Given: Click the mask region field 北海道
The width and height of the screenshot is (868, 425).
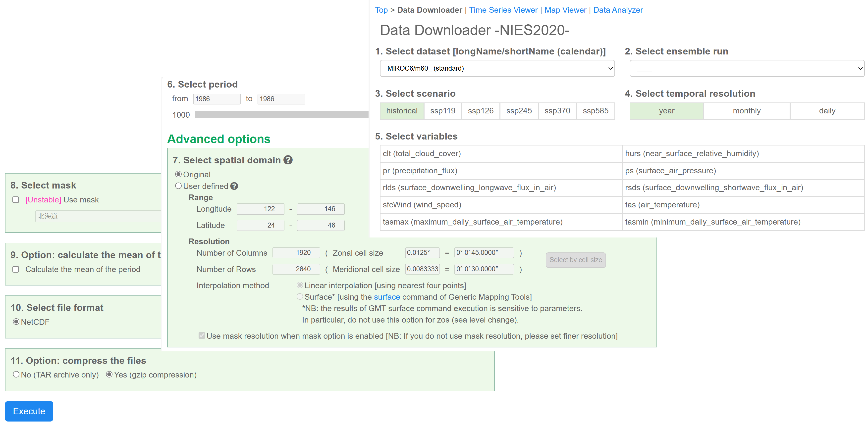Looking at the screenshot, I should point(98,216).
